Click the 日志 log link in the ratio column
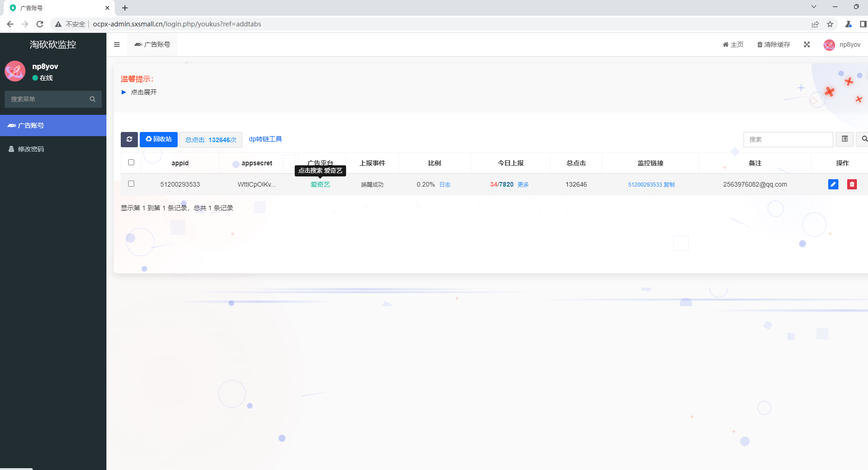Screen dimensions: 868x470 pos(445,184)
